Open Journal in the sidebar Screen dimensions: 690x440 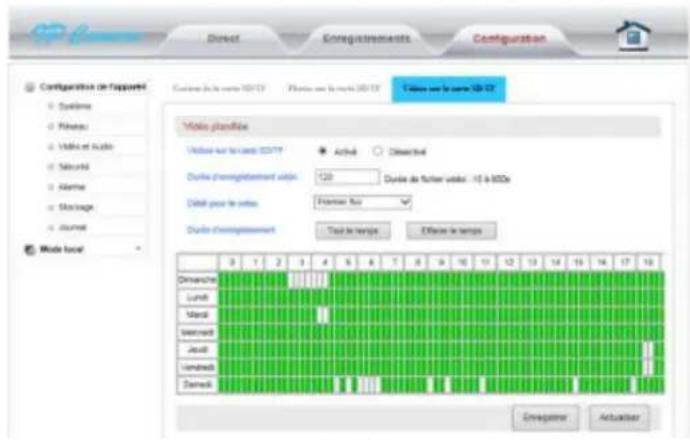click(73, 227)
